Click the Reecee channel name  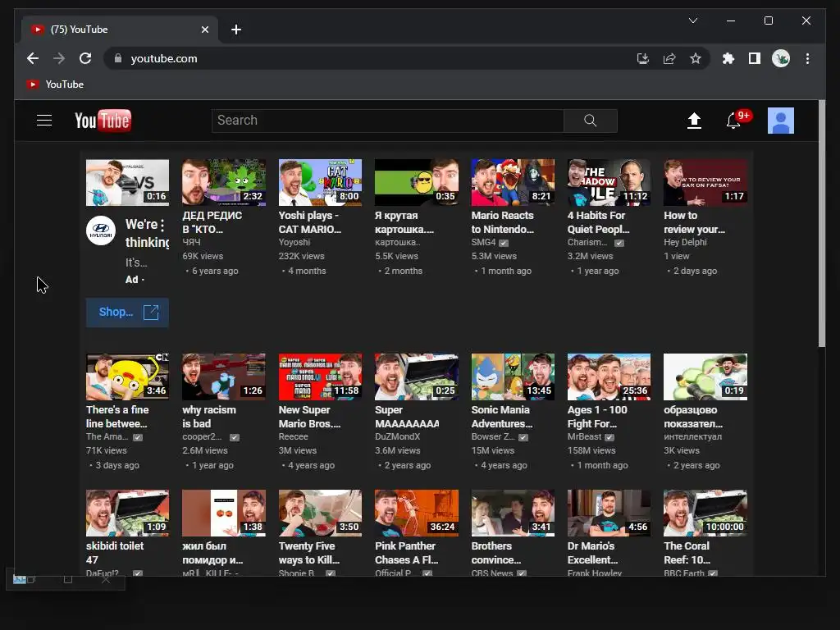coord(293,436)
